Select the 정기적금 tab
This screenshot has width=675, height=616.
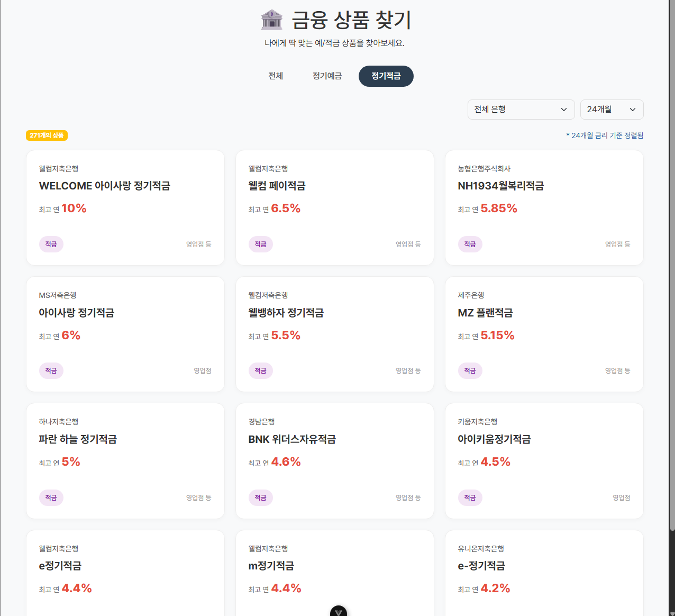[x=386, y=76]
